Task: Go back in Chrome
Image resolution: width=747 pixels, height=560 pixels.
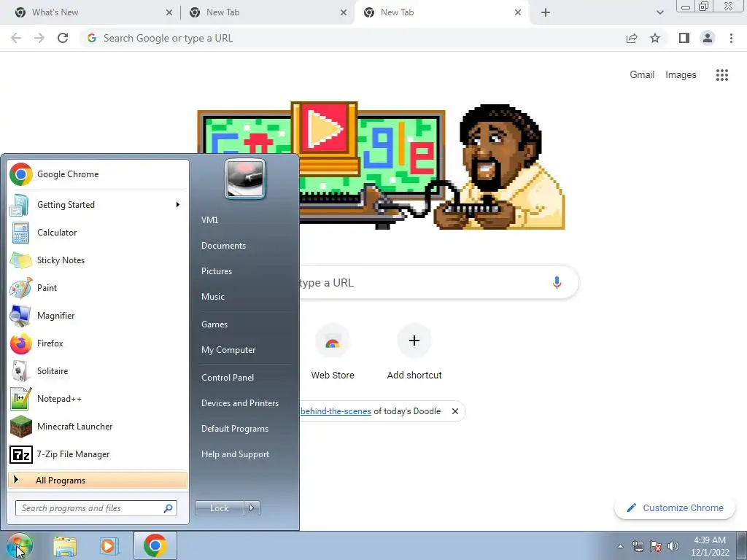Action: (16, 38)
